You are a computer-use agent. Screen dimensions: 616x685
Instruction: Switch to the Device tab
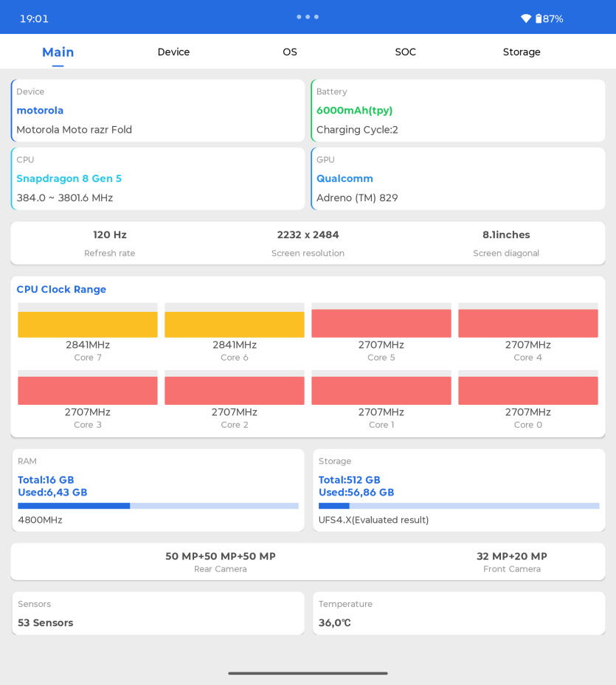pyautogui.click(x=173, y=52)
